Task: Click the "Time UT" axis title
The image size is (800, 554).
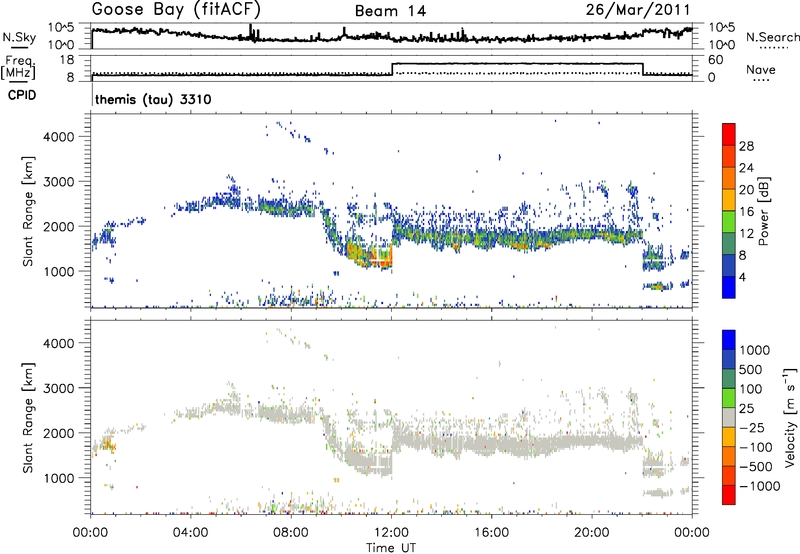Action: coord(391,547)
